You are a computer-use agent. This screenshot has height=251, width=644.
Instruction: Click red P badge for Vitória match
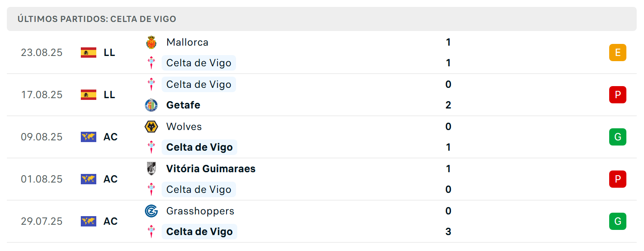[x=618, y=179]
